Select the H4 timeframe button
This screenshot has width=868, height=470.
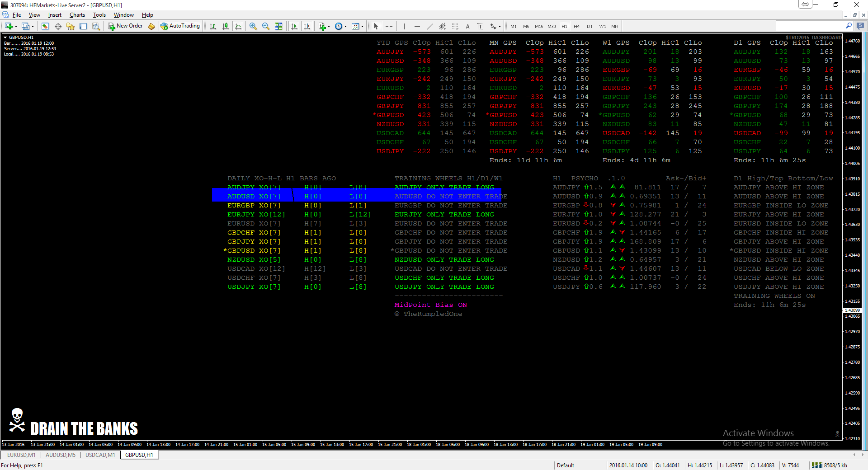point(576,26)
